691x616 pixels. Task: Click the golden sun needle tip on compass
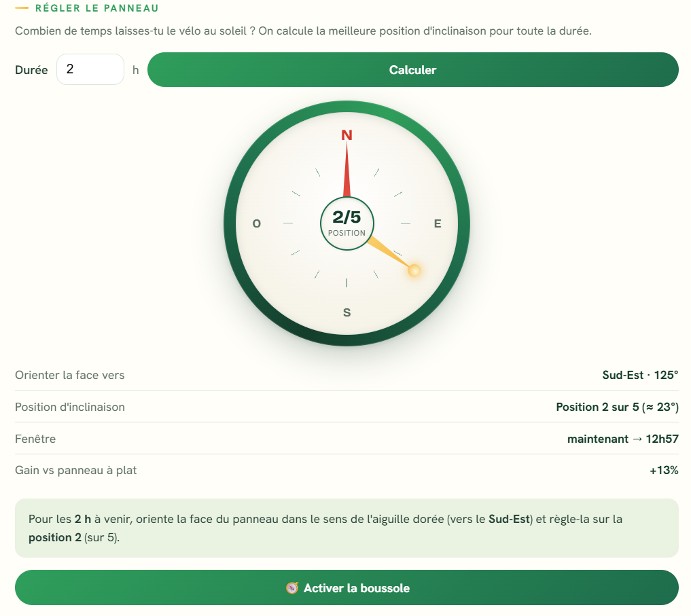click(x=414, y=270)
